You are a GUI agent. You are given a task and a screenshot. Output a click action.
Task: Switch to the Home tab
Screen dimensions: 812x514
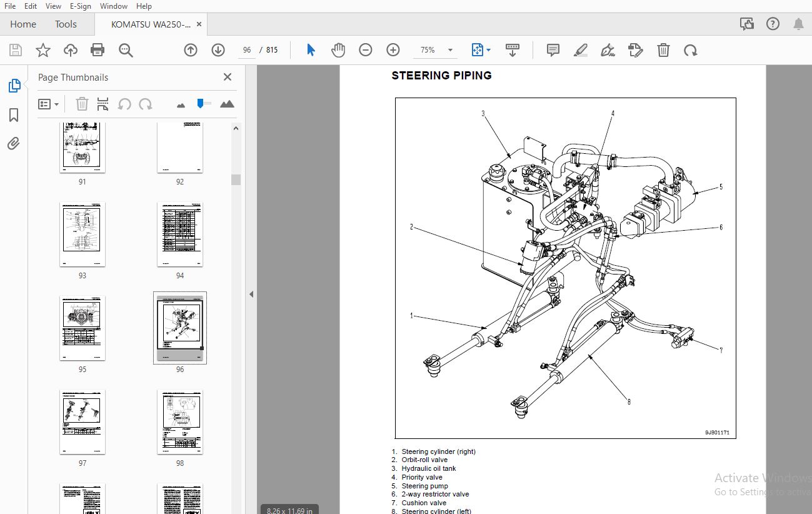[23, 24]
